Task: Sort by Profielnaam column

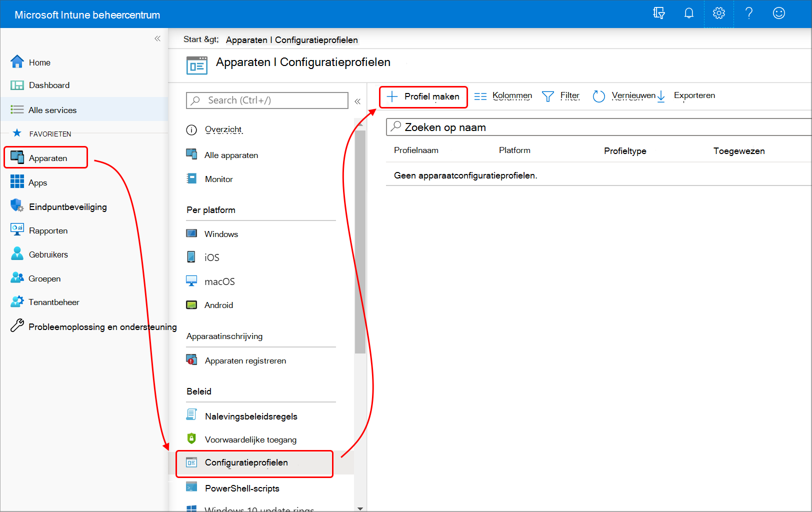Action: (x=416, y=150)
